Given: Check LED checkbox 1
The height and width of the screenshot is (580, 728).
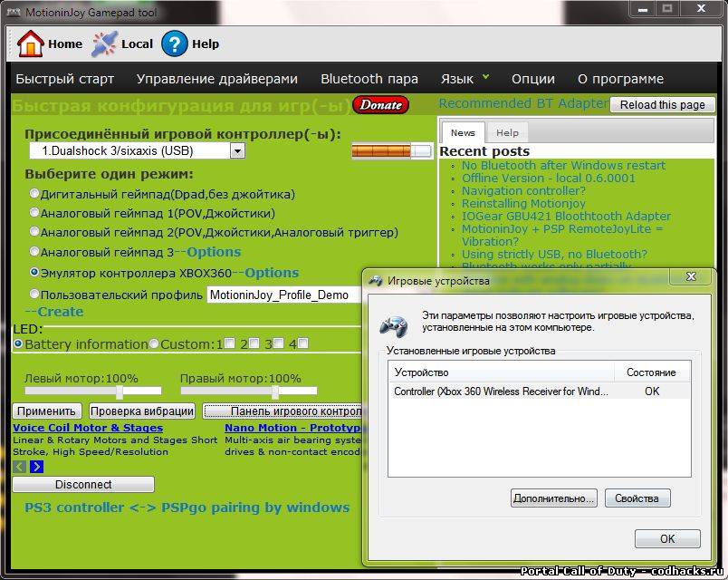Looking at the screenshot, I should click(x=229, y=343).
